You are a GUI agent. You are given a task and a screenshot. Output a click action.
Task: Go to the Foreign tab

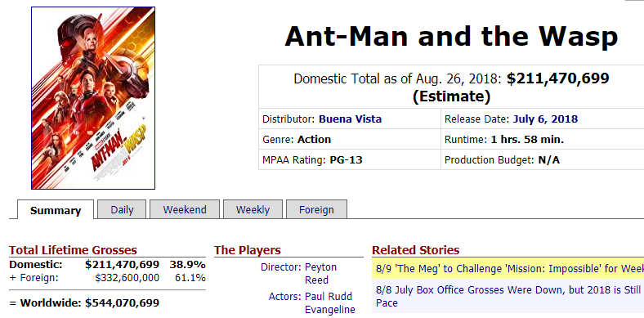pyautogui.click(x=316, y=209)
